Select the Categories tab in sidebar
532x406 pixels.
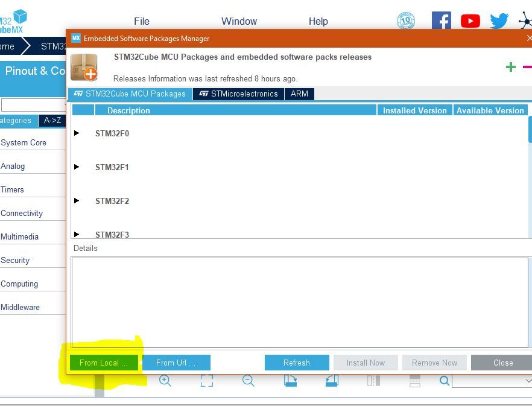coord(19,120)
